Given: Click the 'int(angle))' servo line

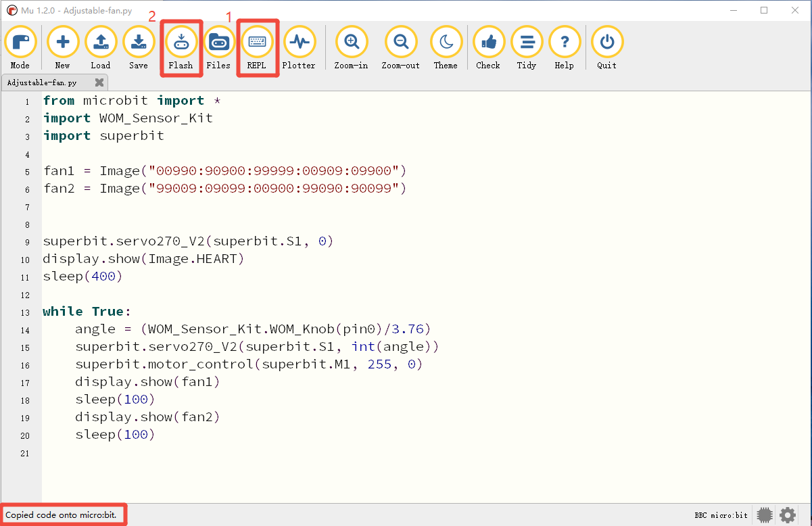Looking at the screenshot, I should (257, 347).
